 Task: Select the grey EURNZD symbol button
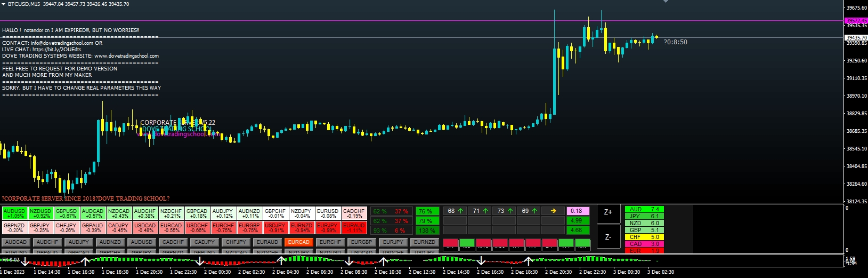pos(425,242)
